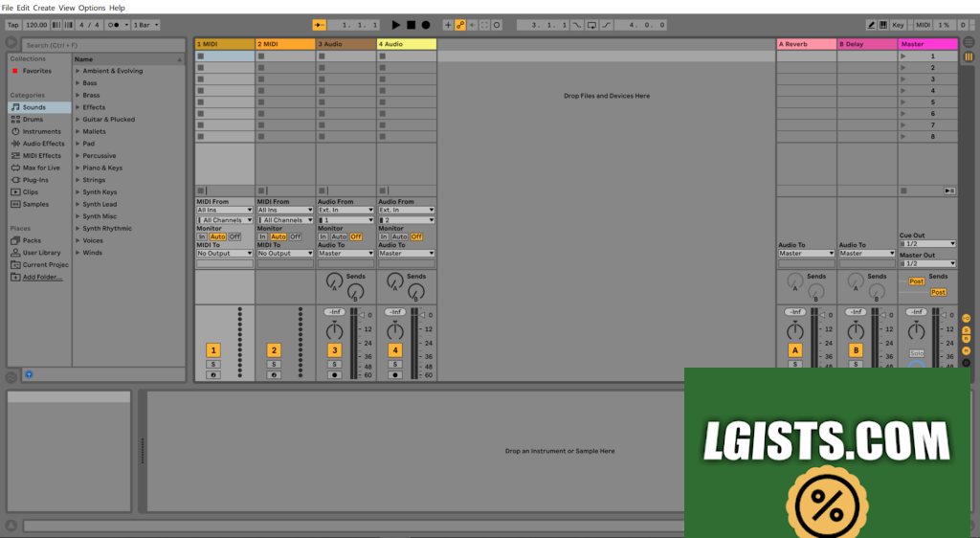The width and height of the screenshot is (980, 538).
Task: Click the MIDI map mode button
Action: point(924,25)
